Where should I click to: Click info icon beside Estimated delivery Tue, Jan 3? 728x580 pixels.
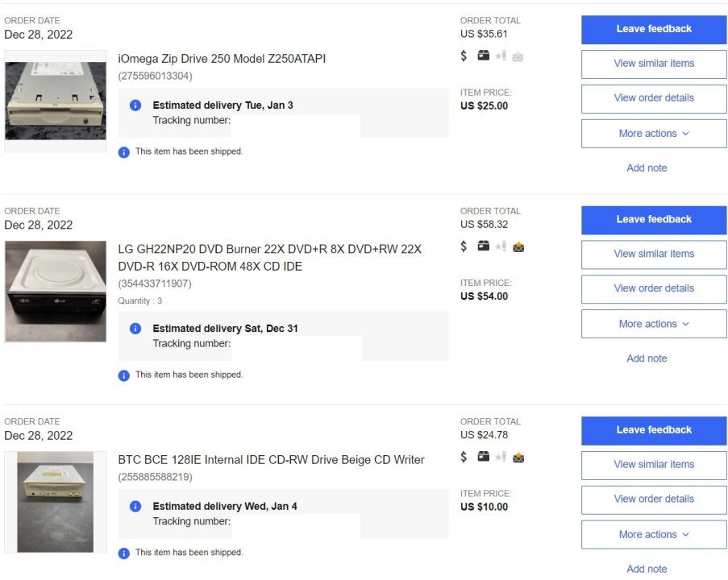[135, 106]
